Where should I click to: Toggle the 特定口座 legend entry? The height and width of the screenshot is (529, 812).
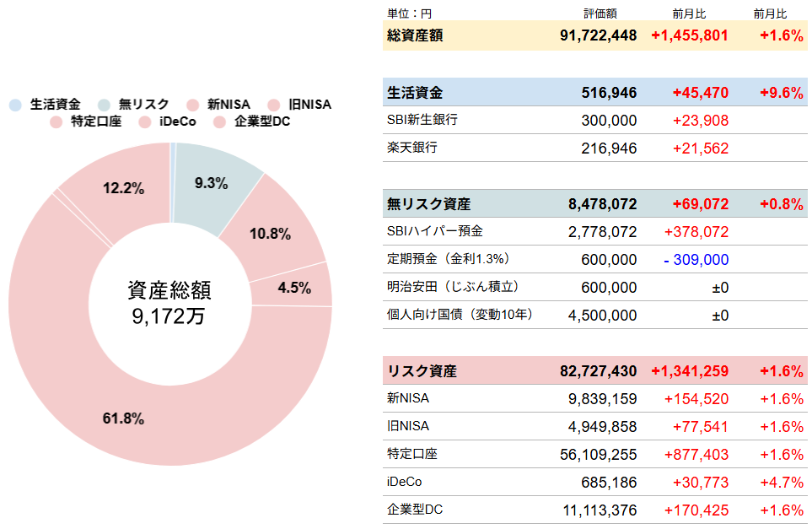point(87,122)
